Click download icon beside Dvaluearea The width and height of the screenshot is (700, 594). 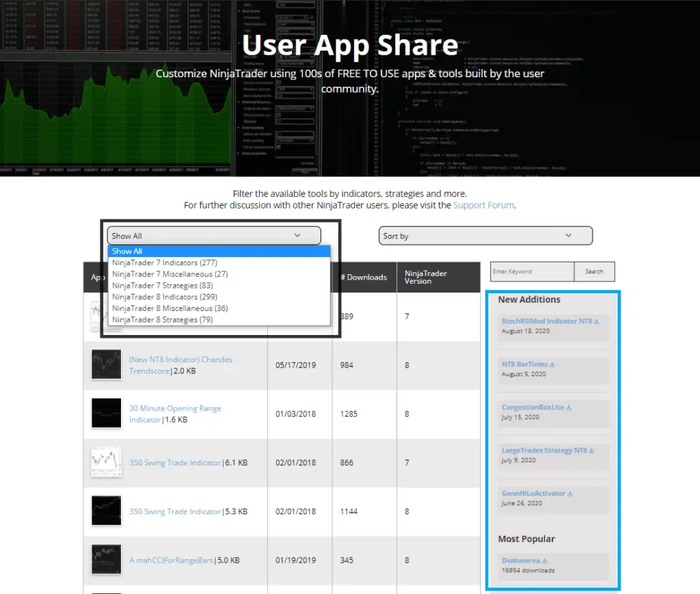click(545, 561)
